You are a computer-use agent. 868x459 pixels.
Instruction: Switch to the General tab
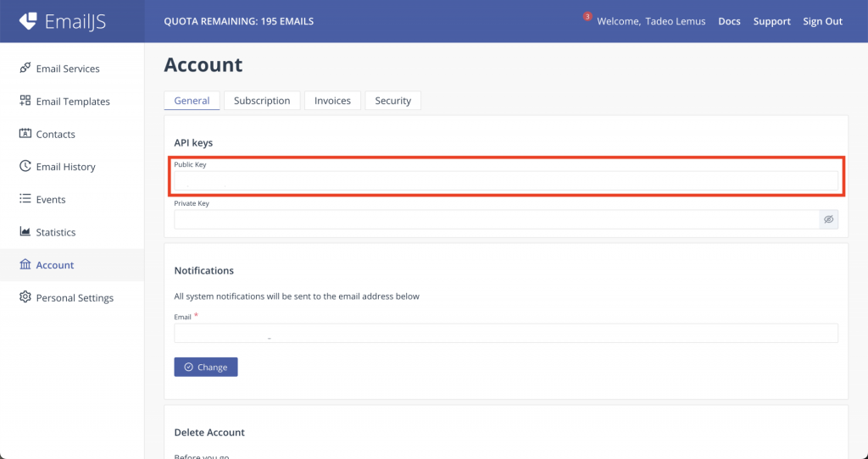pyautogui.click(x=192, y=101)
